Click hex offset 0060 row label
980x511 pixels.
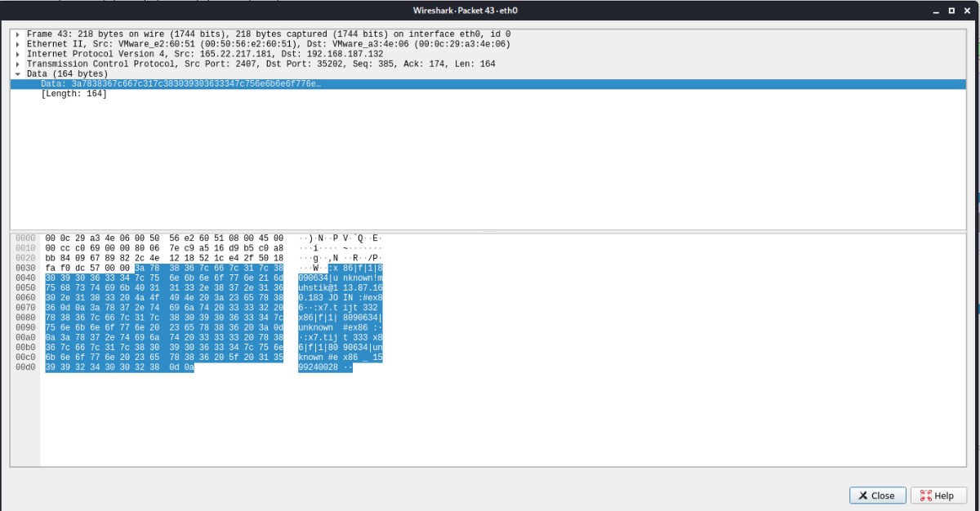pyautogui.click(x=25, y=297)
